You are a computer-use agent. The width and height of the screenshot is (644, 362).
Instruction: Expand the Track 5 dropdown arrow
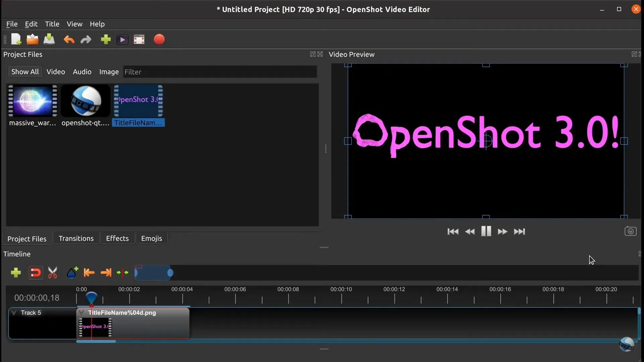[x=14, y=312]
